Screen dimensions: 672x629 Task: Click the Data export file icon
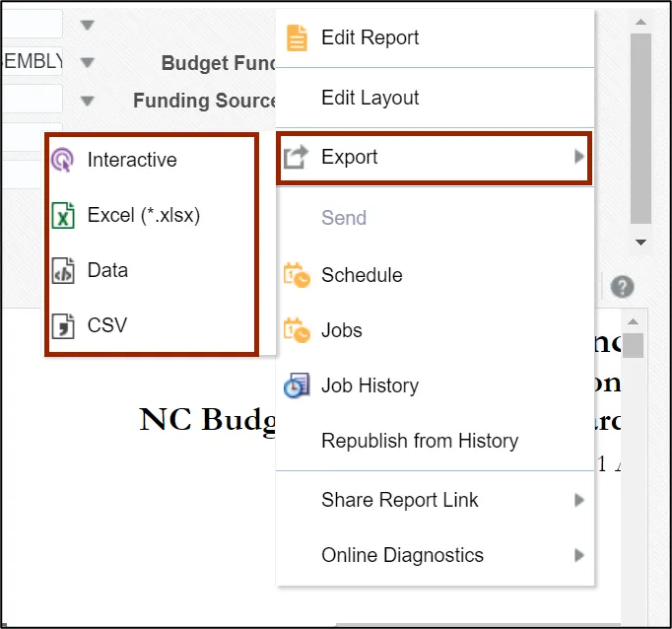coord(63,270)
